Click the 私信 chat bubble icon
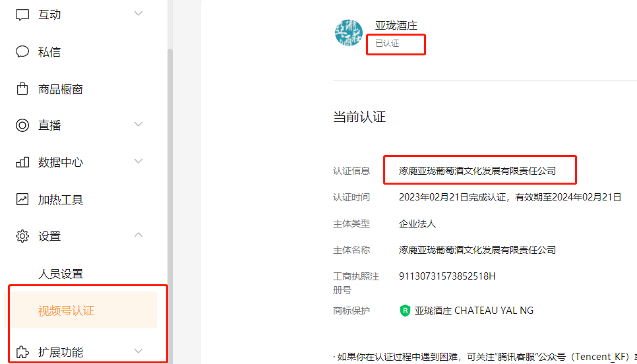The image size is (637, 364). coord(22,51)
